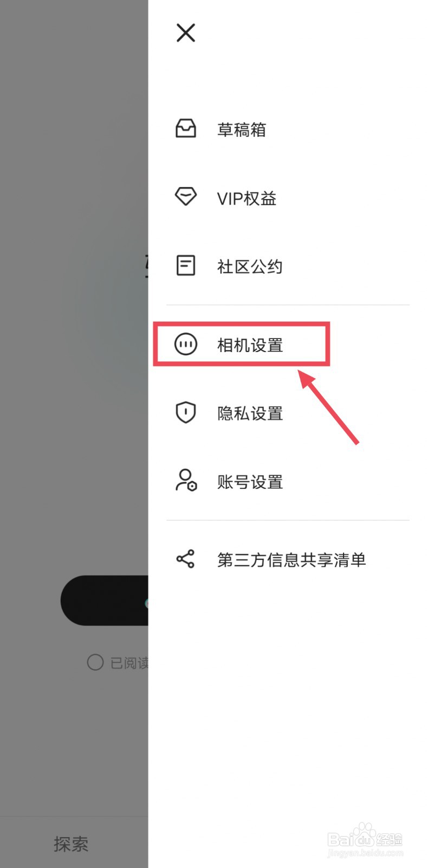This screenshot has height=868, width=427.
Task: Close the side menu with X icon
Action: point(185,33)
